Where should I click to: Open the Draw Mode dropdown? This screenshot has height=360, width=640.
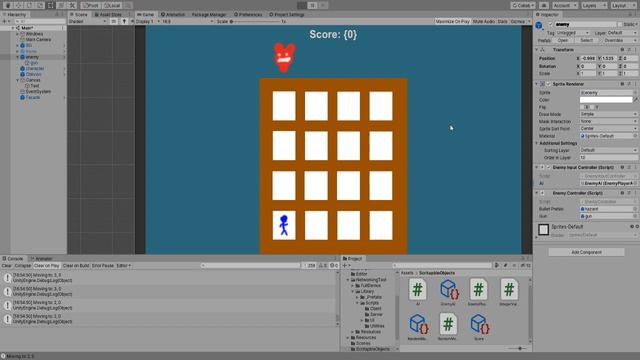pyautogui.click(x=608, y=114)
